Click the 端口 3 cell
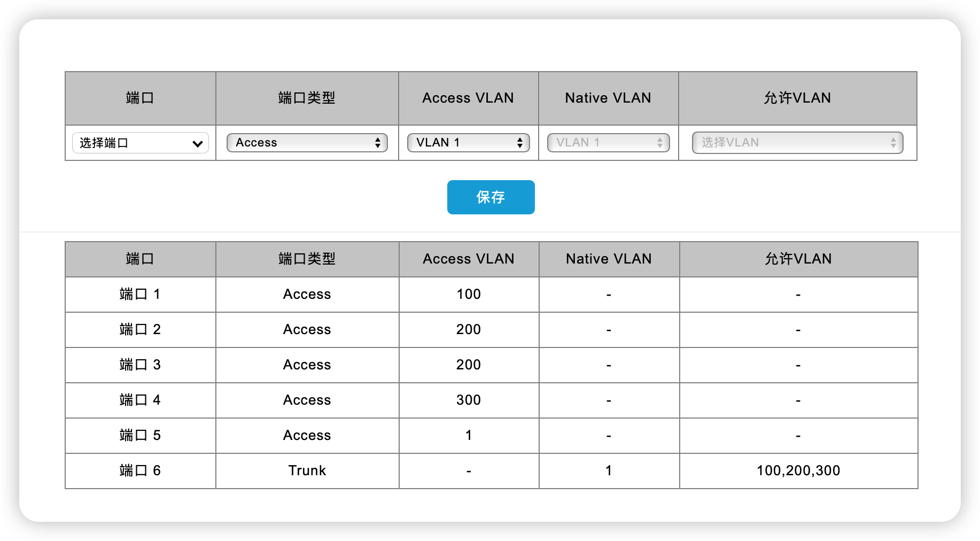980x541 pixels. coord(140,365)
